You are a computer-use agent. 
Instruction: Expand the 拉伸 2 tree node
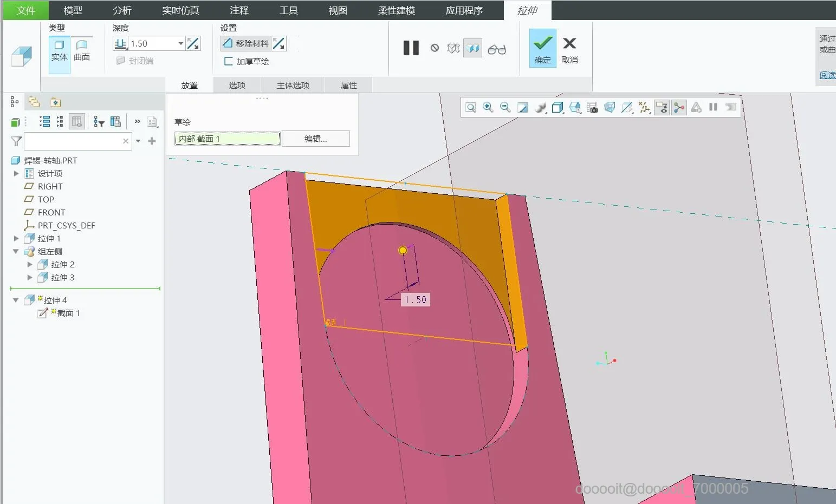(x=30, y=265)
